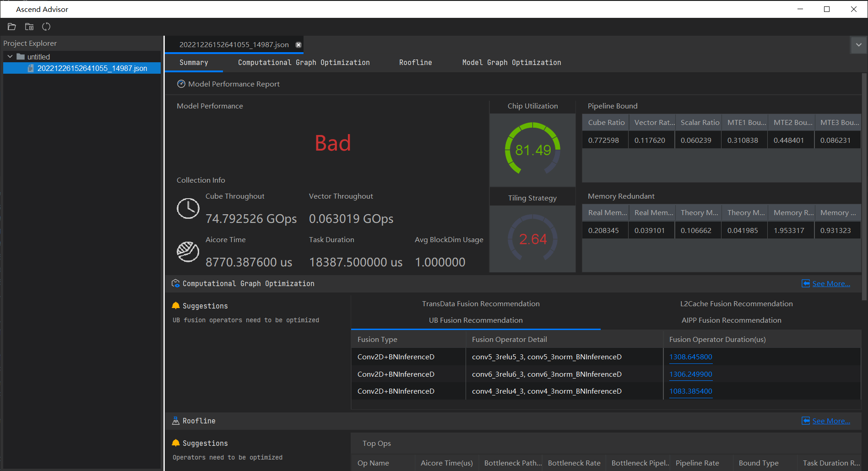Screen dimensions: 868x471
Task: Select AIPP Fusion Recommendation tab
Action: [732, 320]
